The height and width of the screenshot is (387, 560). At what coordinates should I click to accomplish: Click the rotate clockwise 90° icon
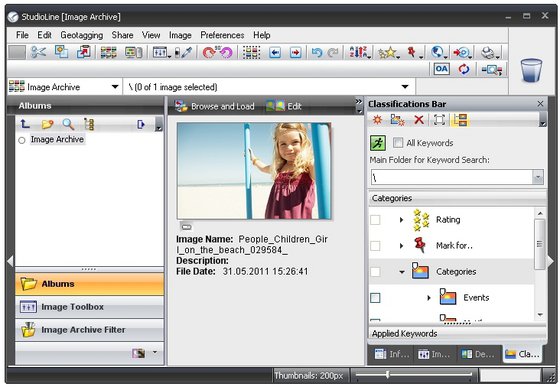[x=209, y=52]
